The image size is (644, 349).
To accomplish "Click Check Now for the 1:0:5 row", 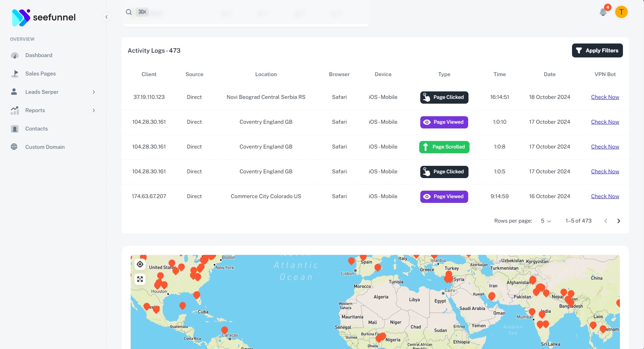I will 605,172.
